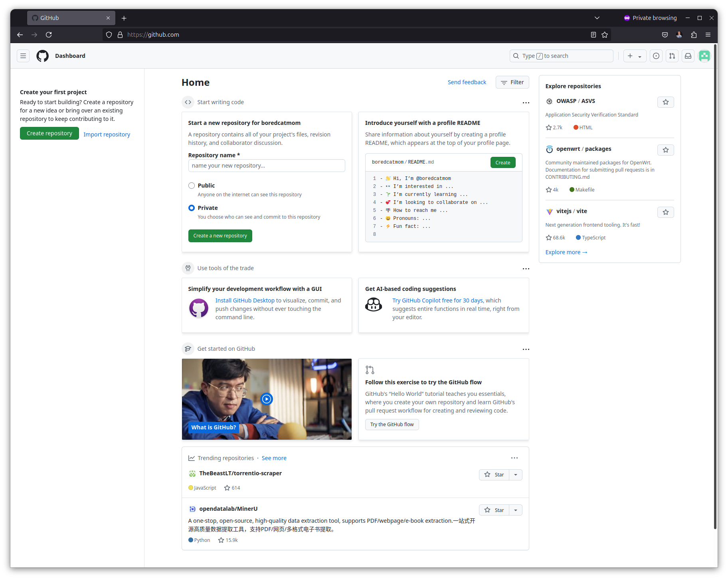Click the site security padlock icon
Image resolution: width=728 pixels, height=579 pixels.
(x=120, y=35)
